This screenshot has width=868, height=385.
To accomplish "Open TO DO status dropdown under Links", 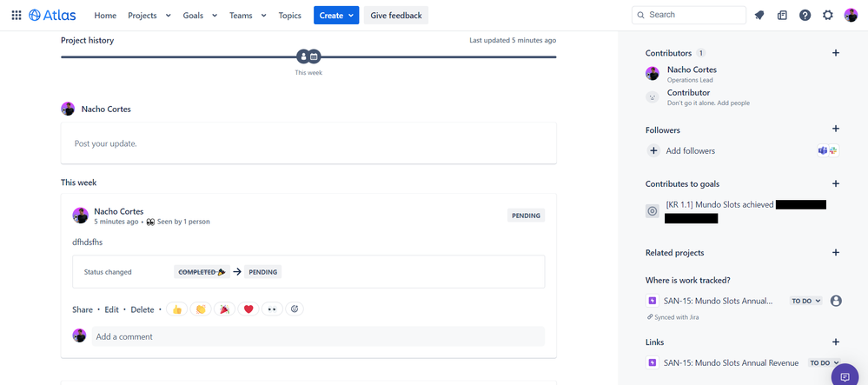I will click(x=824, y=363).
